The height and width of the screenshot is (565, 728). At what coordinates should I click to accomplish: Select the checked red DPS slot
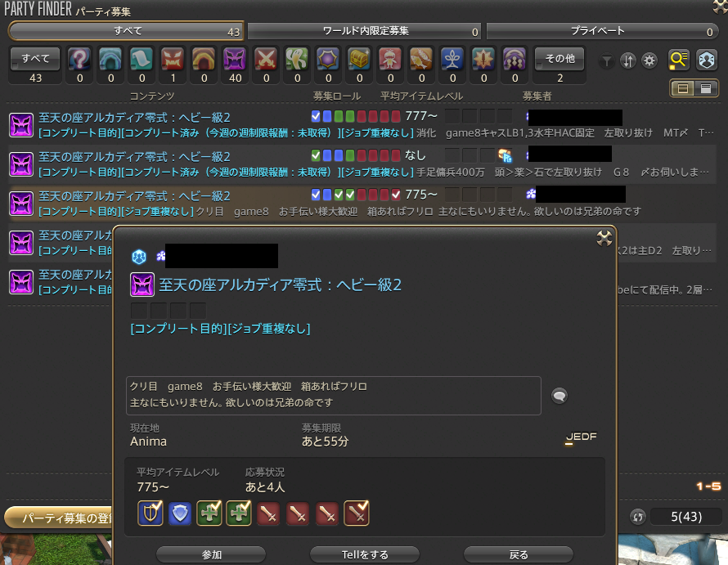[x=357, y=513]
